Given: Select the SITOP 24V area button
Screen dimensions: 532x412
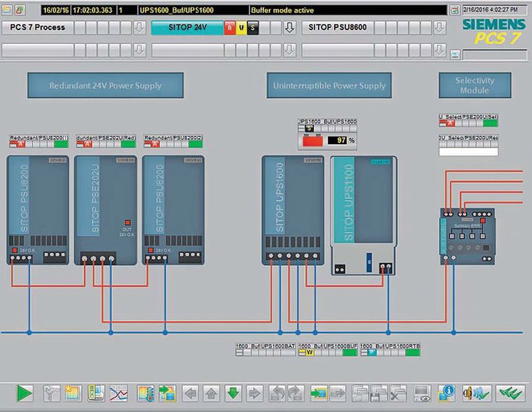Looking at the screenshot, I should (187, 27).
